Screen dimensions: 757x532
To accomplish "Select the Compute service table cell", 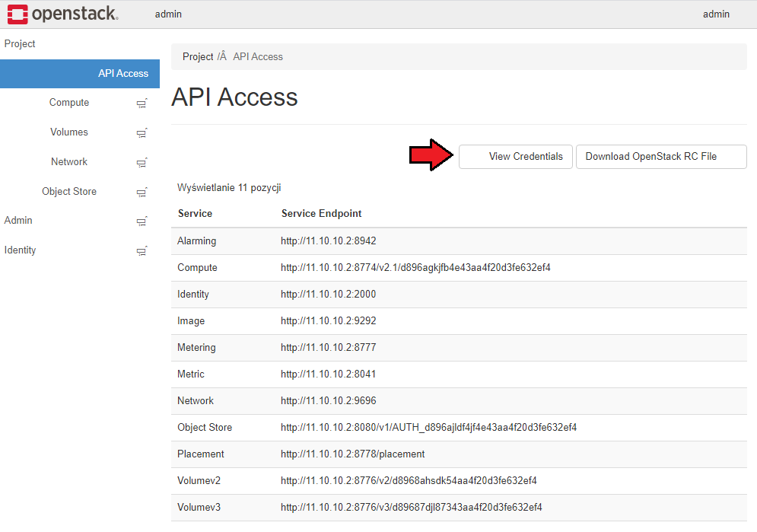I will 197,267.
